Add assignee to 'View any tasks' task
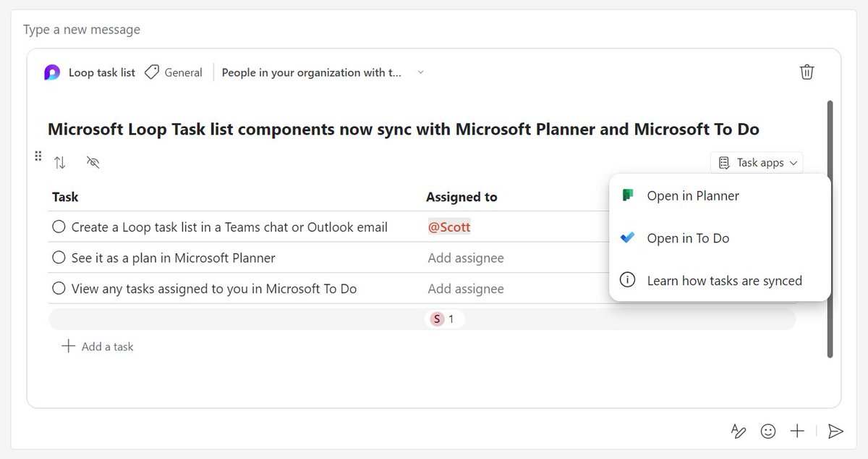Image resolution: width=868 pixels, height=459 pixels. (466, 289)
